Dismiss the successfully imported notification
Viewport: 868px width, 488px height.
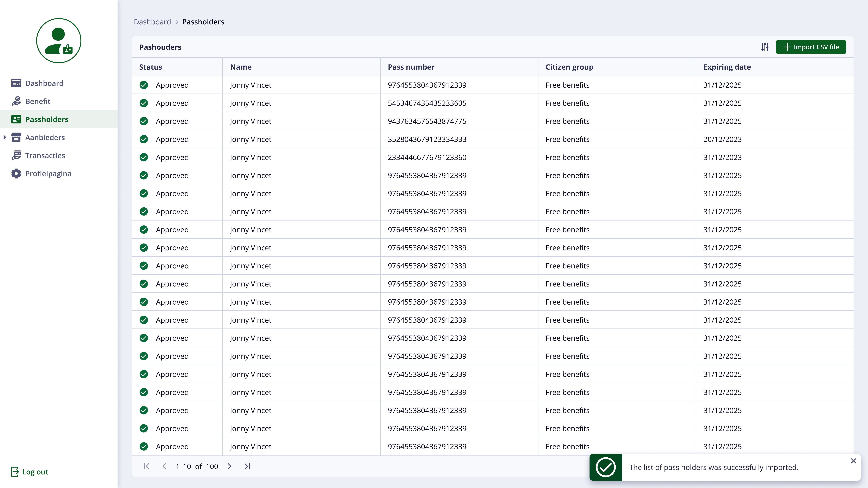(x=853, y=461)
